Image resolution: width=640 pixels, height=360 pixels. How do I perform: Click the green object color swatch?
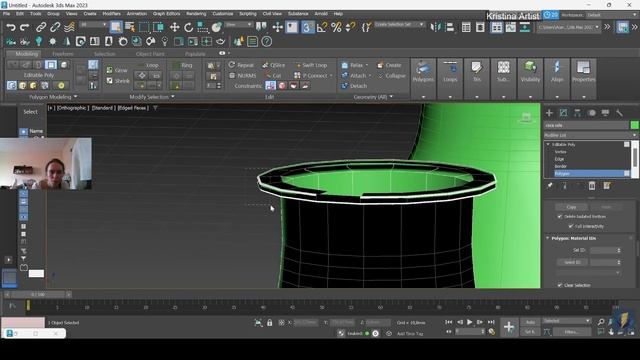click(x=634, y=125)
